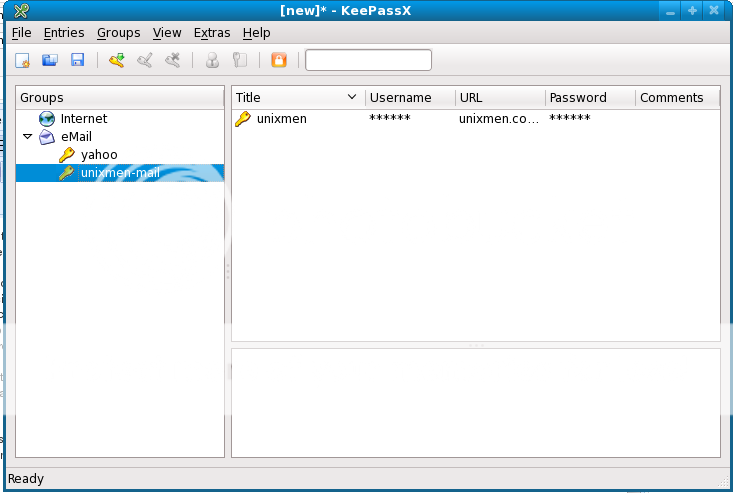This screenshot has height=493, width=733.
Task: Close the KeePassX window
Action: tap(714, 11)
